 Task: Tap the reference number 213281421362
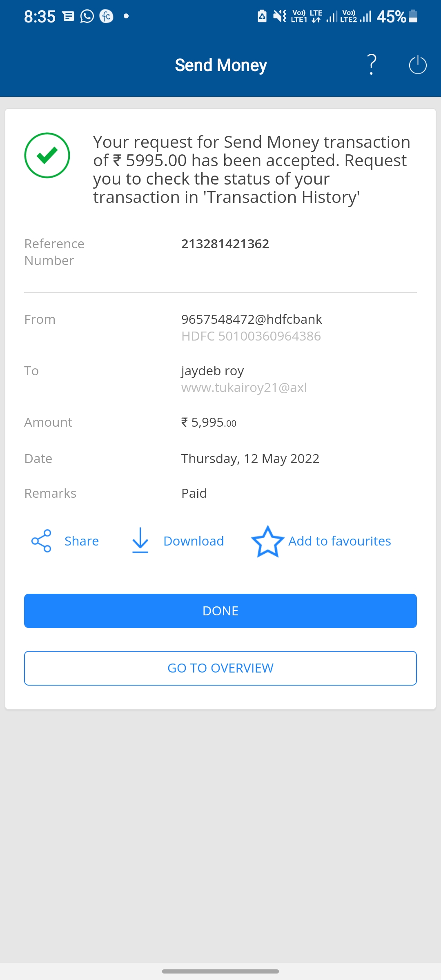pyautogui.click(x=225, y=244)
